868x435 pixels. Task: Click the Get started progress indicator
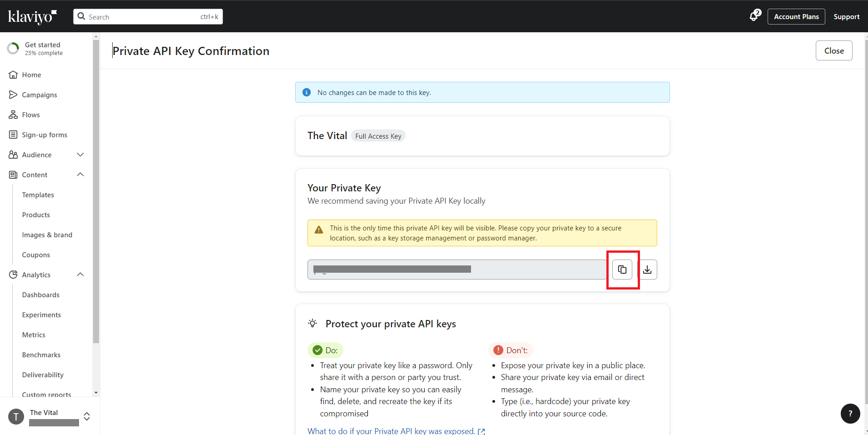coord(13,49)
